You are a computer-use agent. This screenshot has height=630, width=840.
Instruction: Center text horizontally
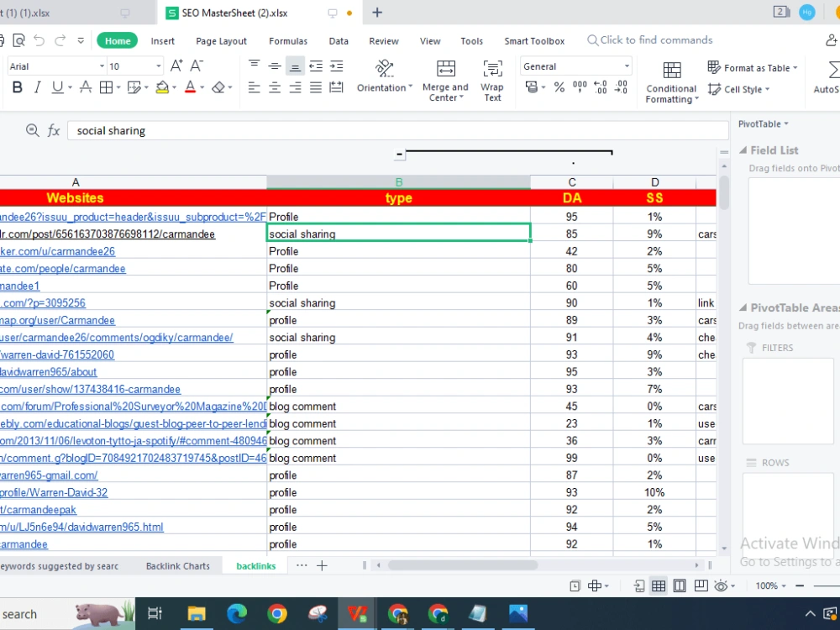click(275, 87)
